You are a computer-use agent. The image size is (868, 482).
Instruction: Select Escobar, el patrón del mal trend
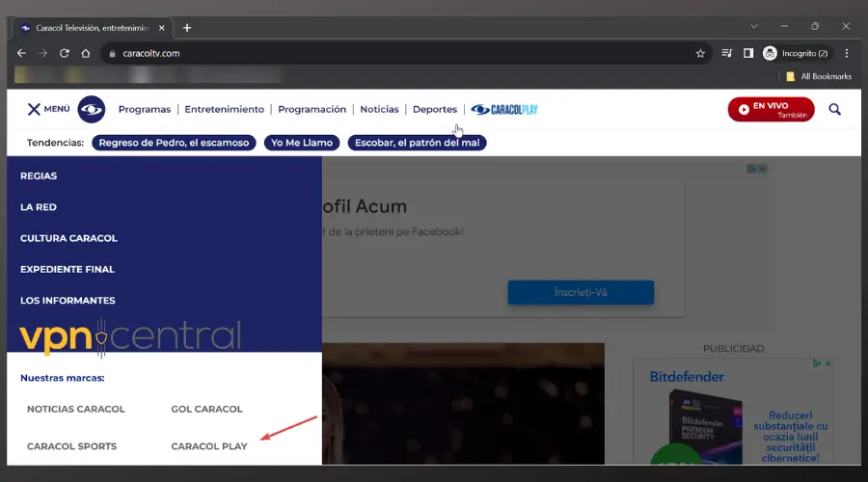pyautogui.click(x=417, y=143)
